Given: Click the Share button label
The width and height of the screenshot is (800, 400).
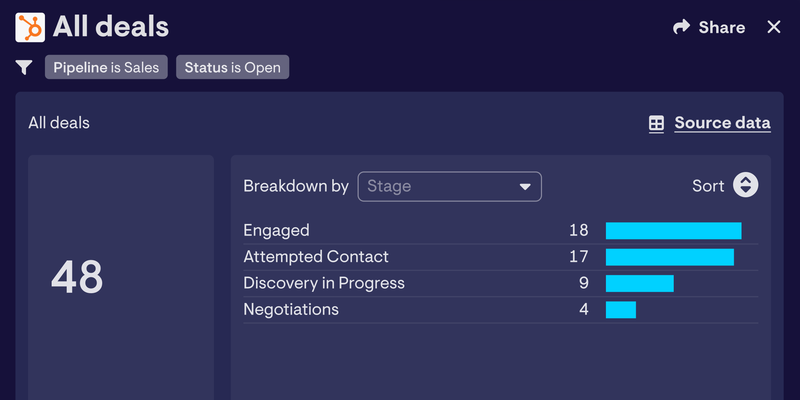Looking at the screenshot, I should (721, 27).
